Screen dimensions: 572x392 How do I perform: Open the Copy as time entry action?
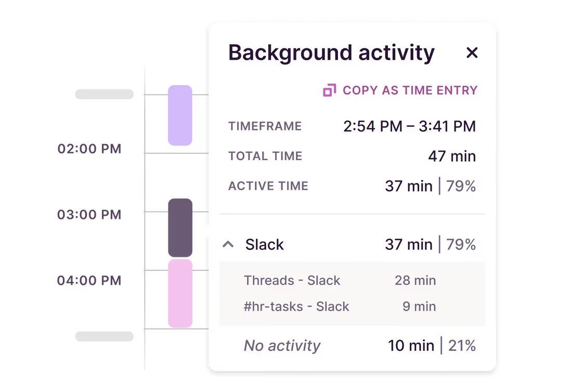tap(409, 90)
